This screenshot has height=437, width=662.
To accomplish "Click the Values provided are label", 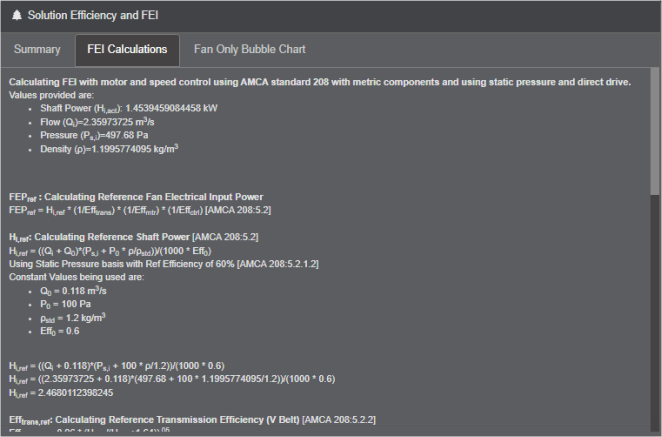I will pos(52,95).
